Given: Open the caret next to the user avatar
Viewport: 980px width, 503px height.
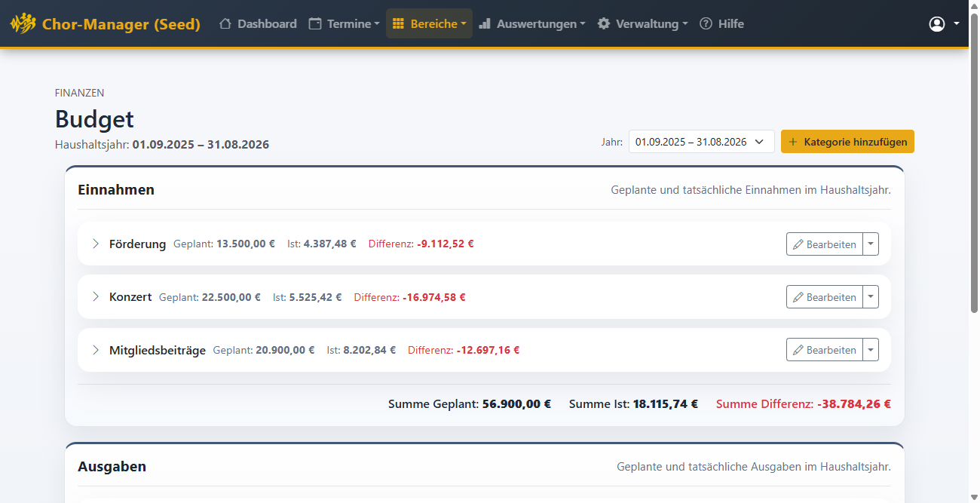Looking at the screenshot, I should pos(957,23).
